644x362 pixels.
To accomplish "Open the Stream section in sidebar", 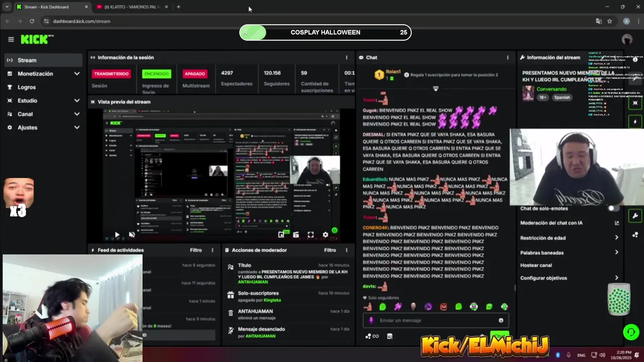I will point(43,60).
